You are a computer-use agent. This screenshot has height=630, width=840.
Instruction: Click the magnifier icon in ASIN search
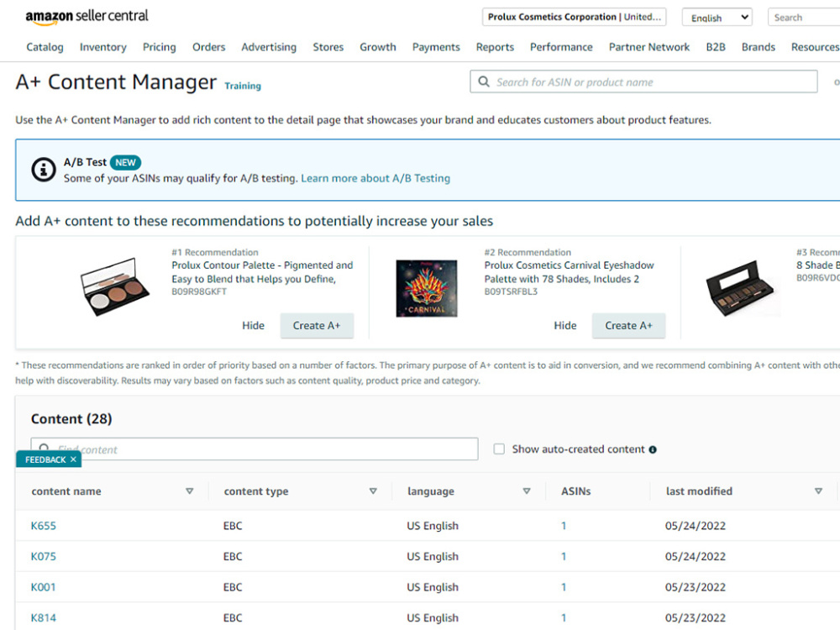coord(484,81)
